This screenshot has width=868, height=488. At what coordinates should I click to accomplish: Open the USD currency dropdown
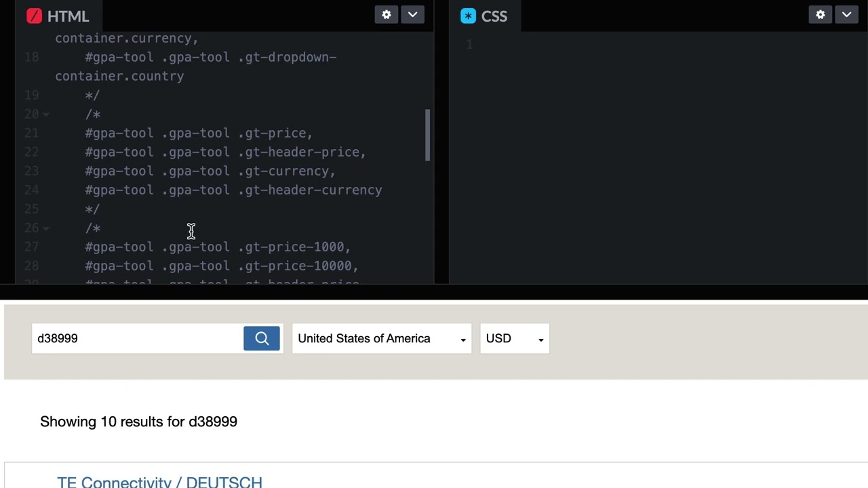click(515, 338)
